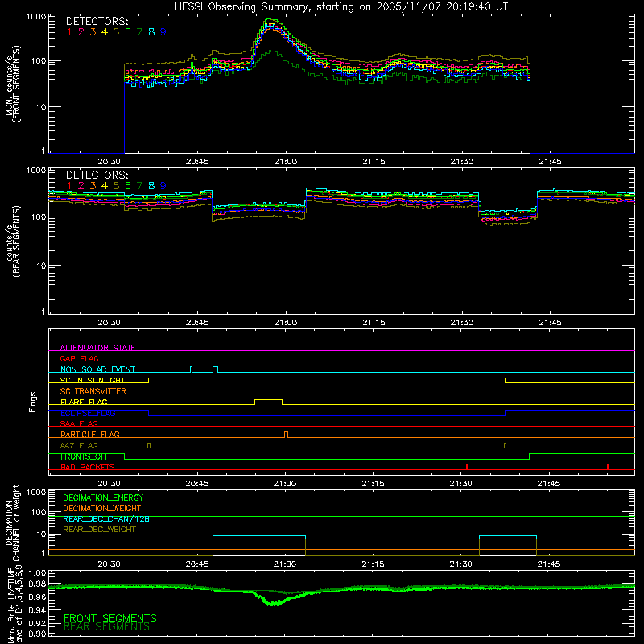This screenshot has height=644, width=644.
Task: Click the olive AAZ_FLAG label
Action: pyautogui.click(x=79, y=445)
